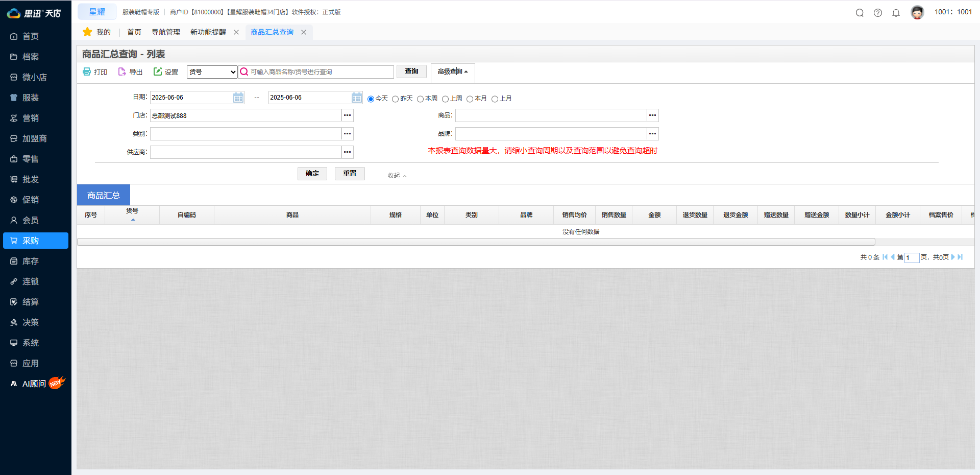Screen dimensions: 980x475
Task: Select the 昨天 date radio button
Action: click(x=395, y=99)
